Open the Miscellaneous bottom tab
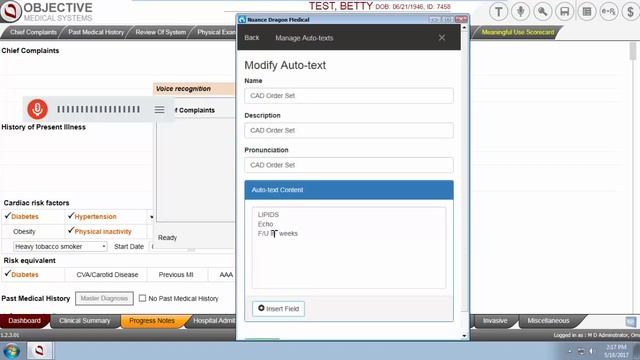The height and width of the screenshot is (360, 640). coord(548,321)
